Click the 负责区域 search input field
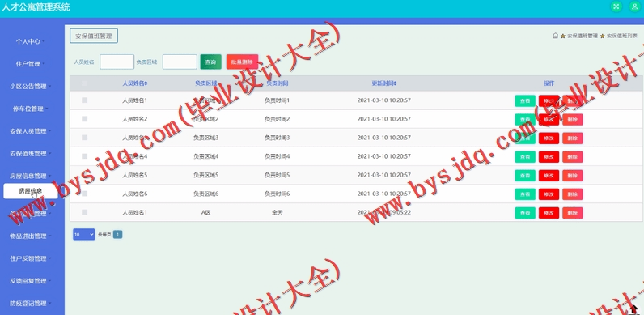The image size is (644, 315). [x=180, y=62]
